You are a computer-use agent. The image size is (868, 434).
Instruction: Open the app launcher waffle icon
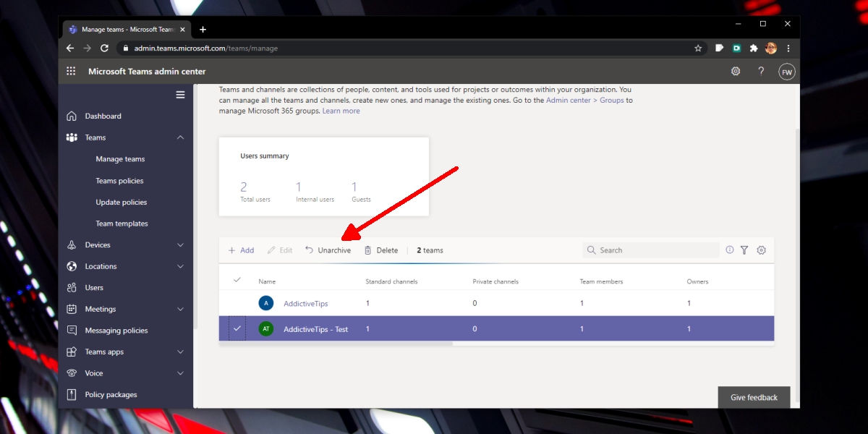[x=71, y=71]
